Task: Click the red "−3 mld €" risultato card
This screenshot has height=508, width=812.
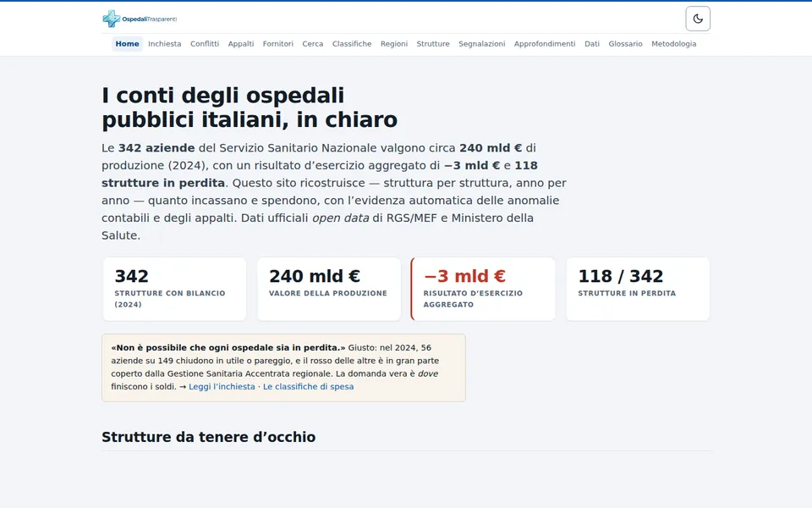Action: click(x=483, y=290)
